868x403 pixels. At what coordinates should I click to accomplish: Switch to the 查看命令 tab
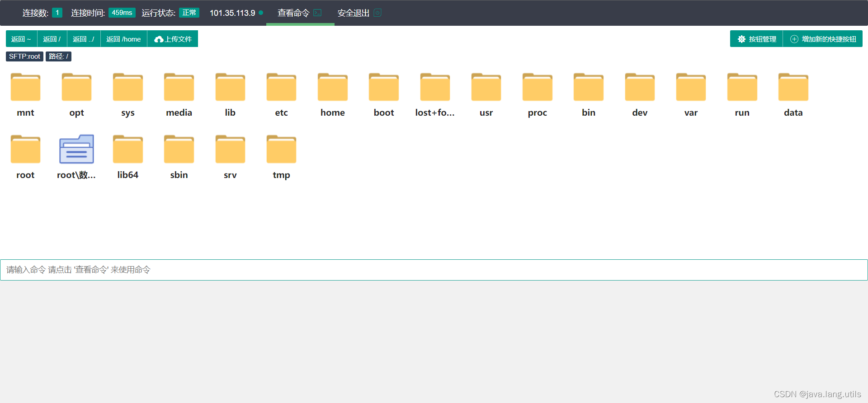pyautogui.click(x=300, y=13)
